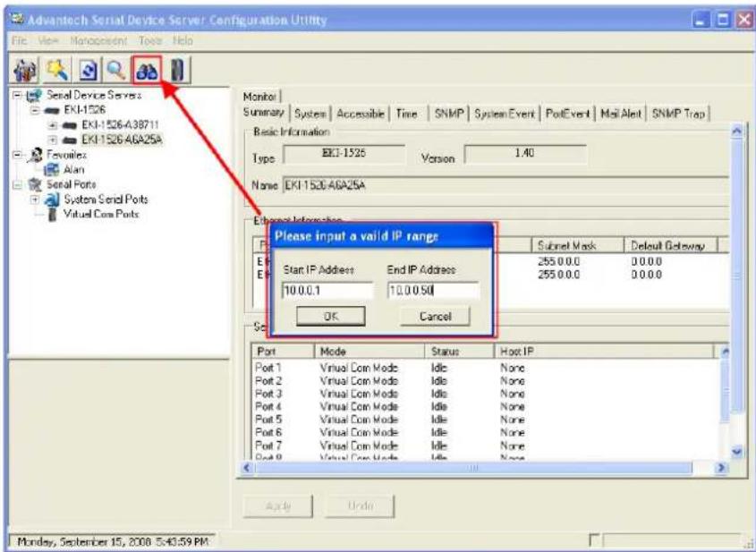The height and width of the screenshot is (552, 756).
Task: Click the Default Gateway column header
Action: pos(670,246)
